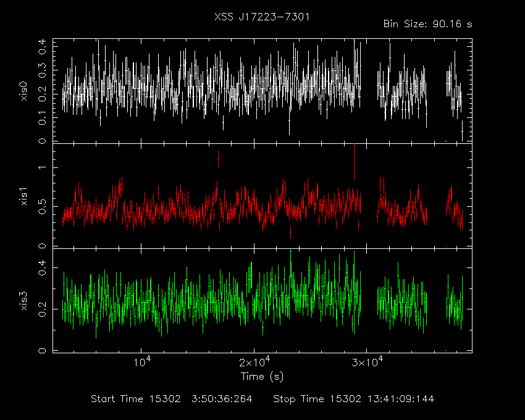Screen dimensions: 525x420
Task: Click the 10^4 time tick label
Action: pyautogui.click(x=142, y=363)
